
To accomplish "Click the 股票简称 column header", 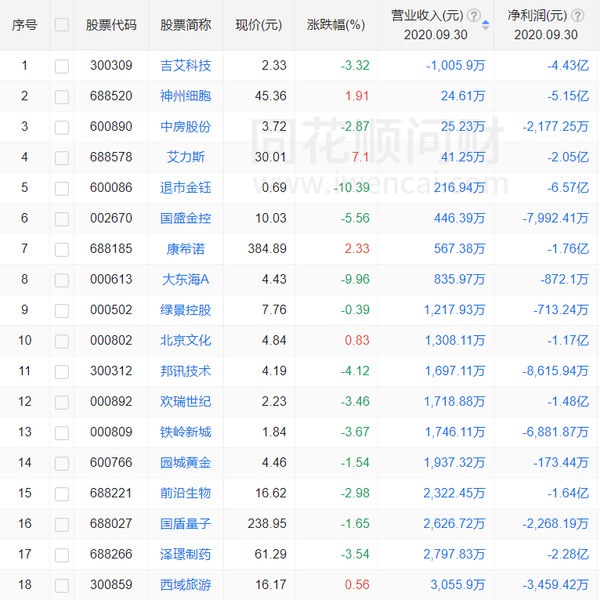I will [186, 25].
